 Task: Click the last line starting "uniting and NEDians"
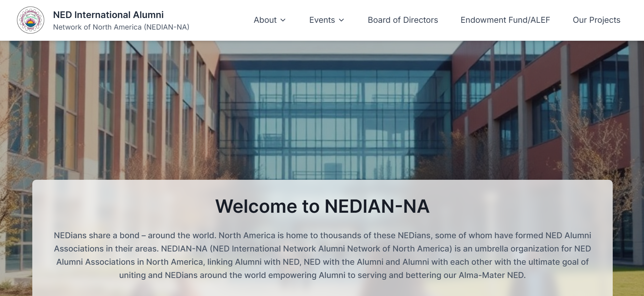pos(322,275)
